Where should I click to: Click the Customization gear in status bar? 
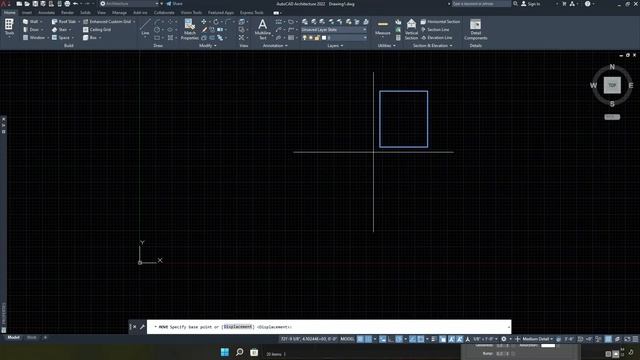click(504, 339)
